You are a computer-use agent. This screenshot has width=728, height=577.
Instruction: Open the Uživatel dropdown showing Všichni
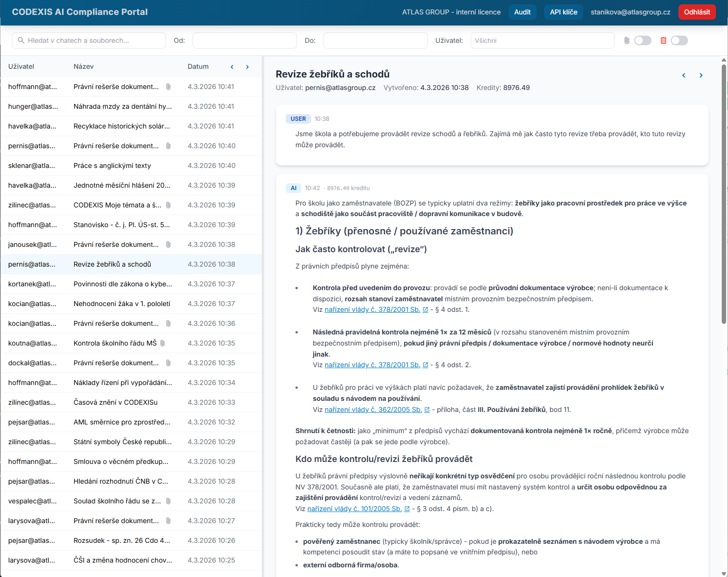542,40
